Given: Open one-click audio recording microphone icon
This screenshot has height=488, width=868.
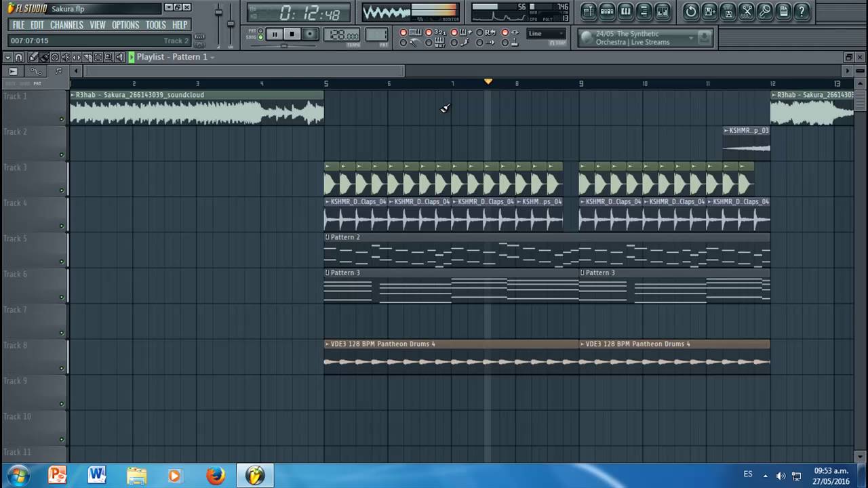Looking at the screenshot, I should [x=765, y=11].
